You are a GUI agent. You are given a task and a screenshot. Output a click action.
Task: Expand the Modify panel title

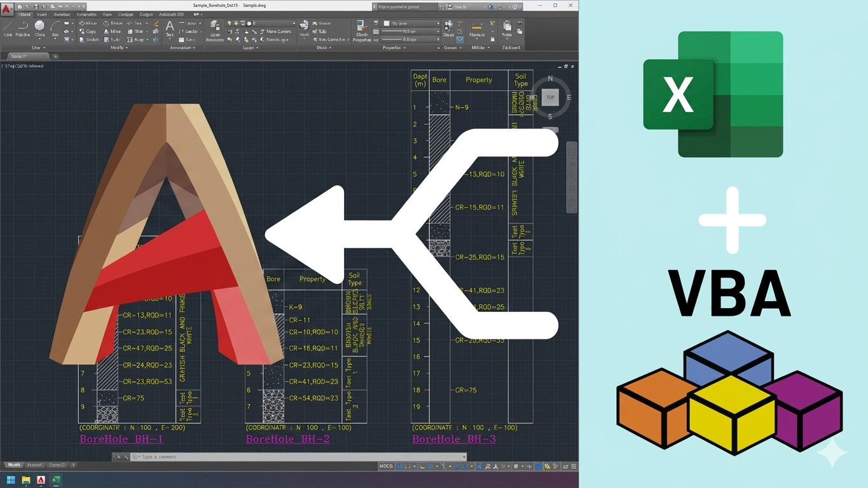coord(118,48)
